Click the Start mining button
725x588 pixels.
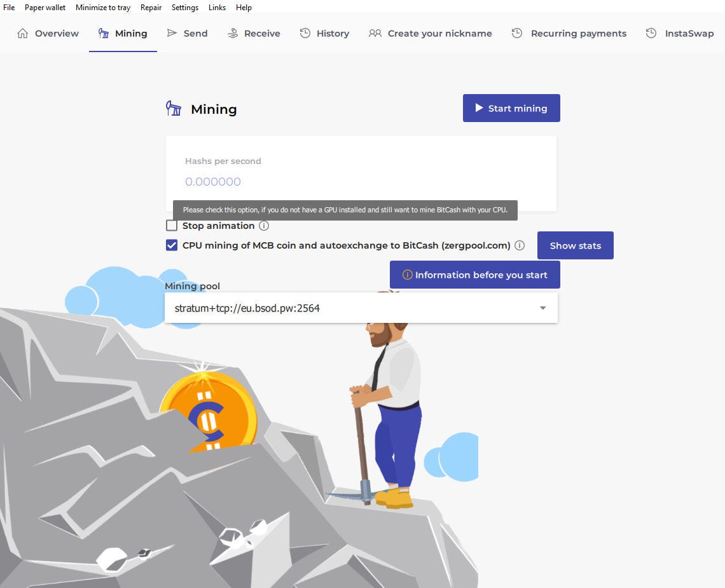coord(511,108)
